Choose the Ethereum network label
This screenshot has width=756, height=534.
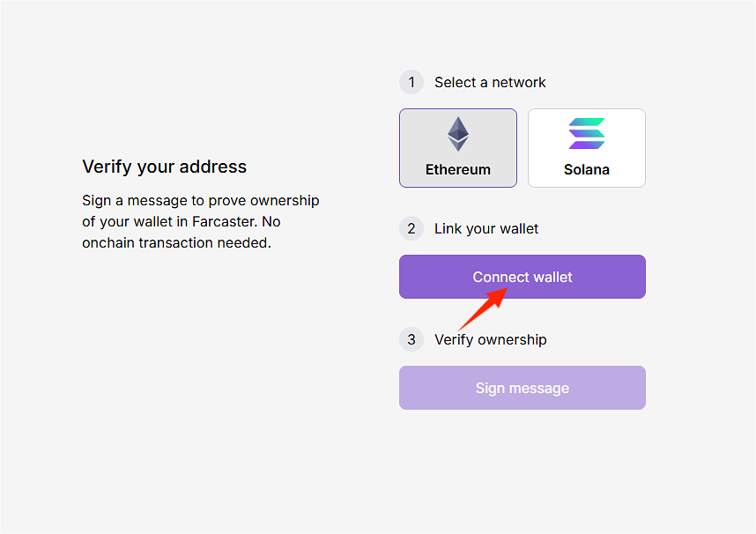(458, 169)
